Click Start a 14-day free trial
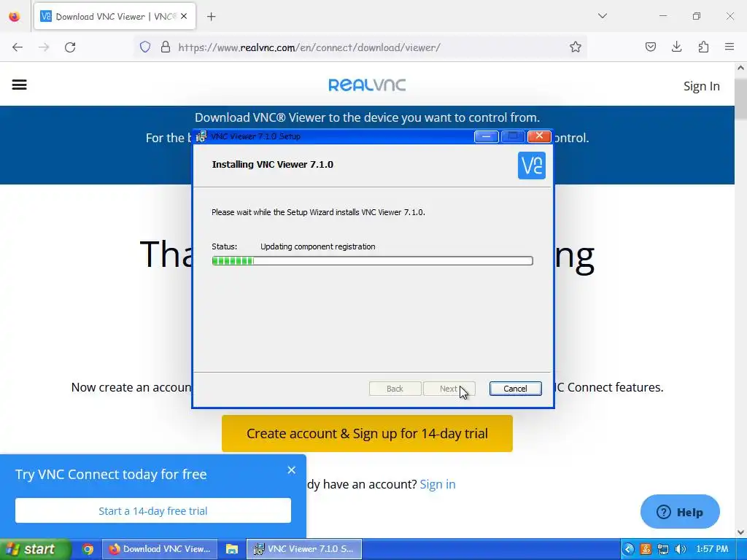The width and height of the screenshot is (747, 560). [x=153, y=510]
